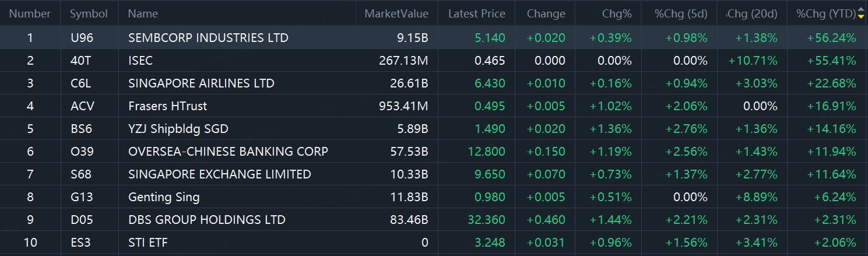
Task: Select SINGAPORE EXCHANGE LIMITED name
Action: (x=220, y=174)
